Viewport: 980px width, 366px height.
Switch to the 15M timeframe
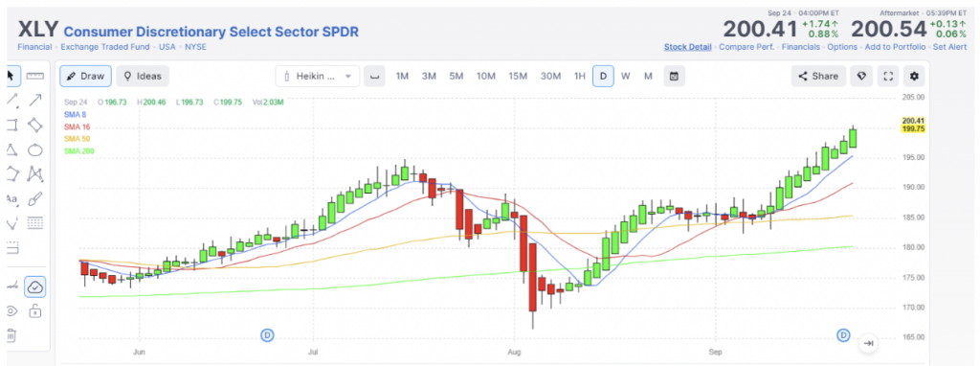click(518, 77)
